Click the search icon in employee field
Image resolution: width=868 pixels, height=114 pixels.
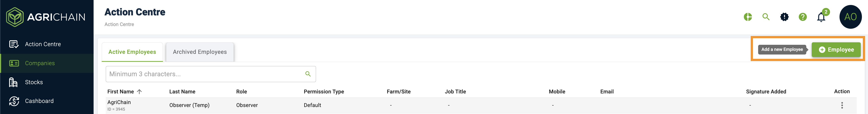[308, 74]
